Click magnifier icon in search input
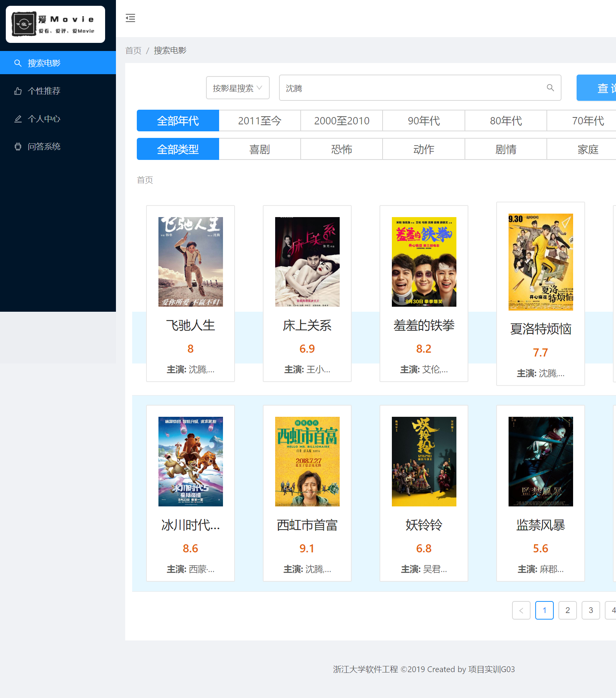Viewport: 616px width, 698px height. point(550,88)
